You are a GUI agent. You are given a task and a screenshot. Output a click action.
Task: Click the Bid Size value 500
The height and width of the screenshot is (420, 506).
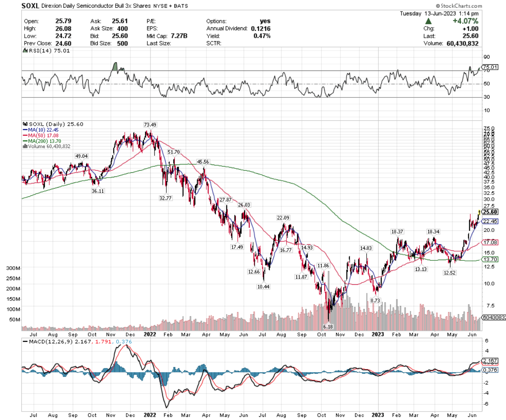pos(122,44)
